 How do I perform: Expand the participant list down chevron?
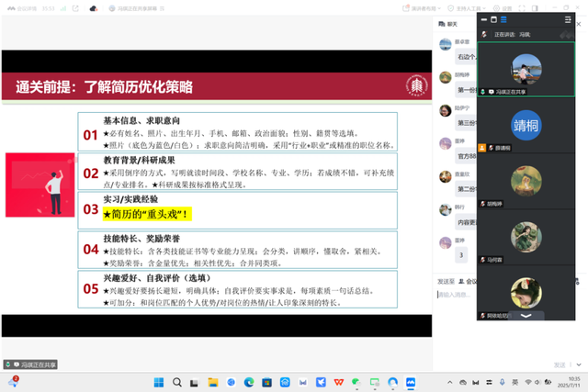pos(526,315)
